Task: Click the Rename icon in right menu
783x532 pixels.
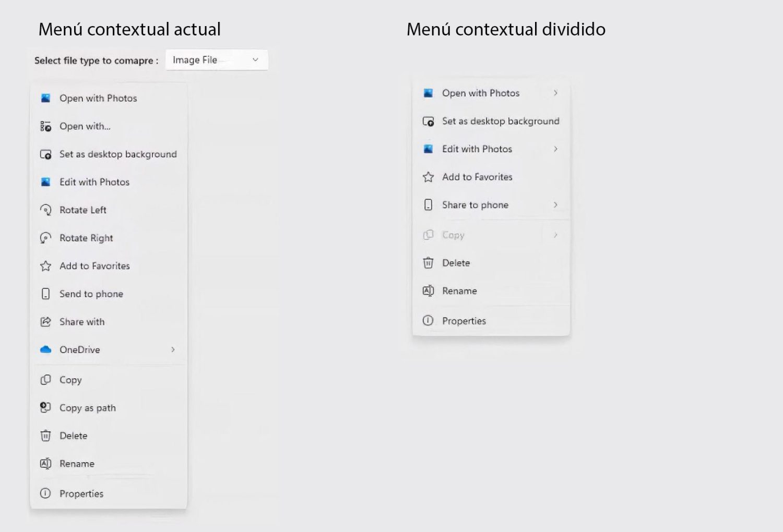Action: 428,291
